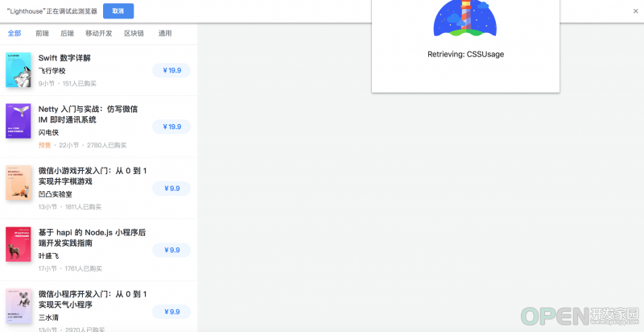This screenshot has width=644, height=332.
Task: Buy the Netty booklet for ¥19.9
Action: 171,127
